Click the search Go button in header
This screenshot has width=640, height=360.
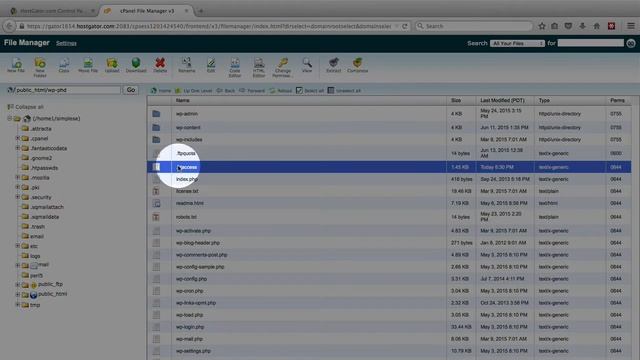click(x=631, y=43)
